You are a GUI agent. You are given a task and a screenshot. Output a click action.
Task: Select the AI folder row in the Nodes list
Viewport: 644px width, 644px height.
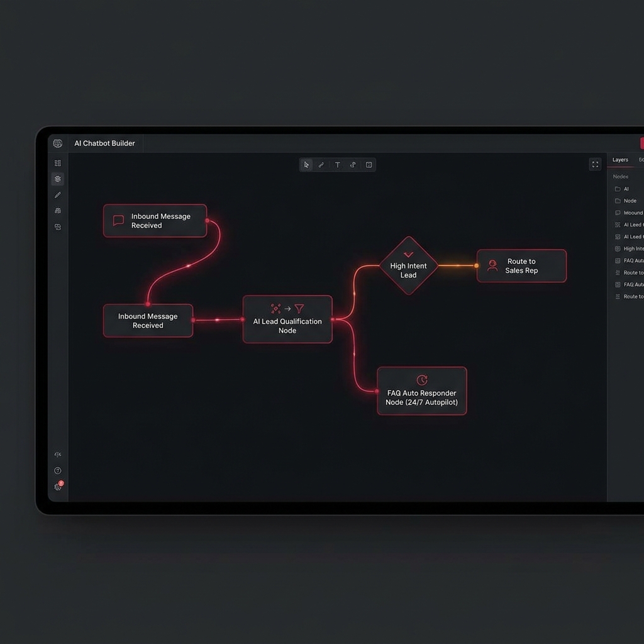click(x=626, y=189)
